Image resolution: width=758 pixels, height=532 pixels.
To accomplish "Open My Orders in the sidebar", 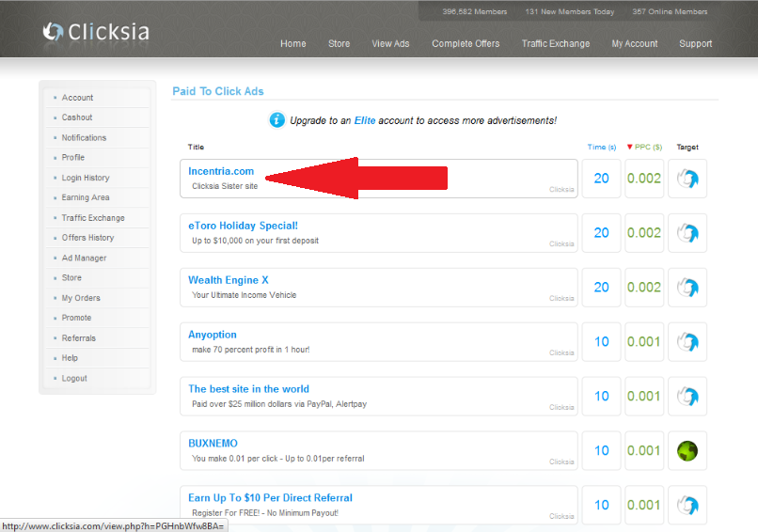I will click(x=81, y=298).
